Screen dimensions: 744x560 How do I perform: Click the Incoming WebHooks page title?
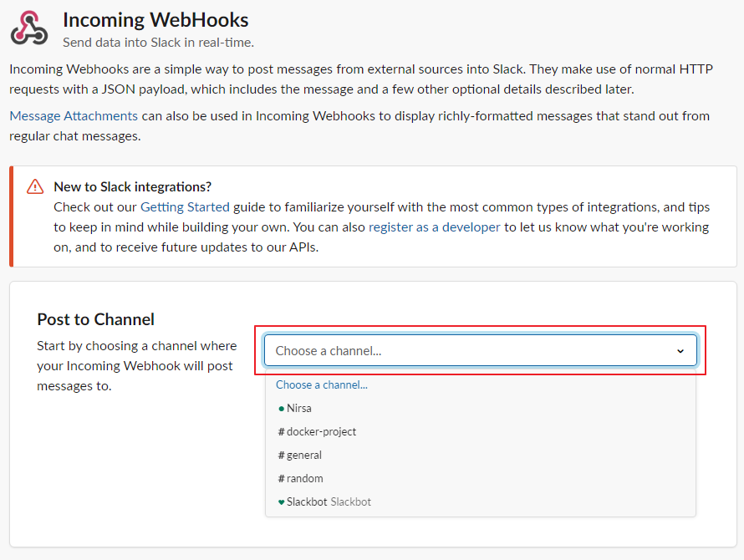click(155, 20)
